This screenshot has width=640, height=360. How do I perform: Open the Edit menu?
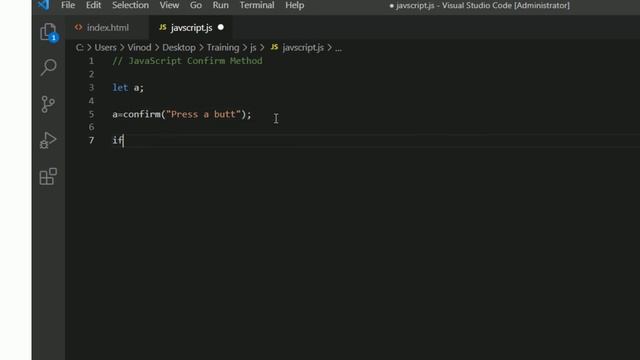(x=93, y=5)
